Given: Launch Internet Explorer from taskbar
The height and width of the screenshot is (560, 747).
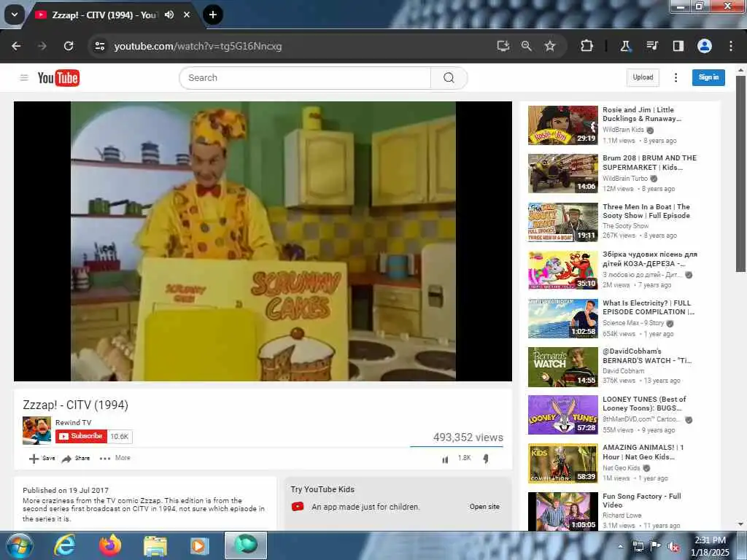Looking at the screenshot, I should (x=64, y=545).
